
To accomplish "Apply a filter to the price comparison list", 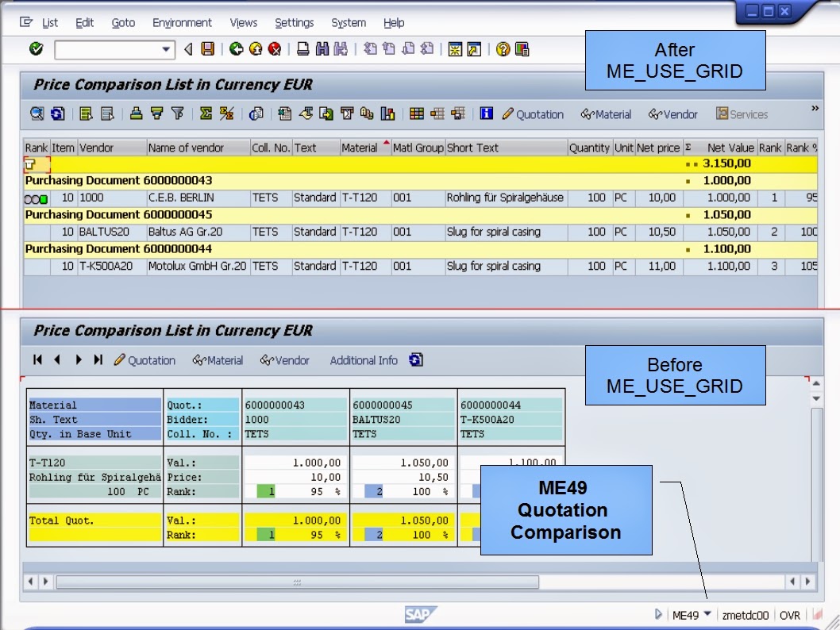I will tap(179, 113).
